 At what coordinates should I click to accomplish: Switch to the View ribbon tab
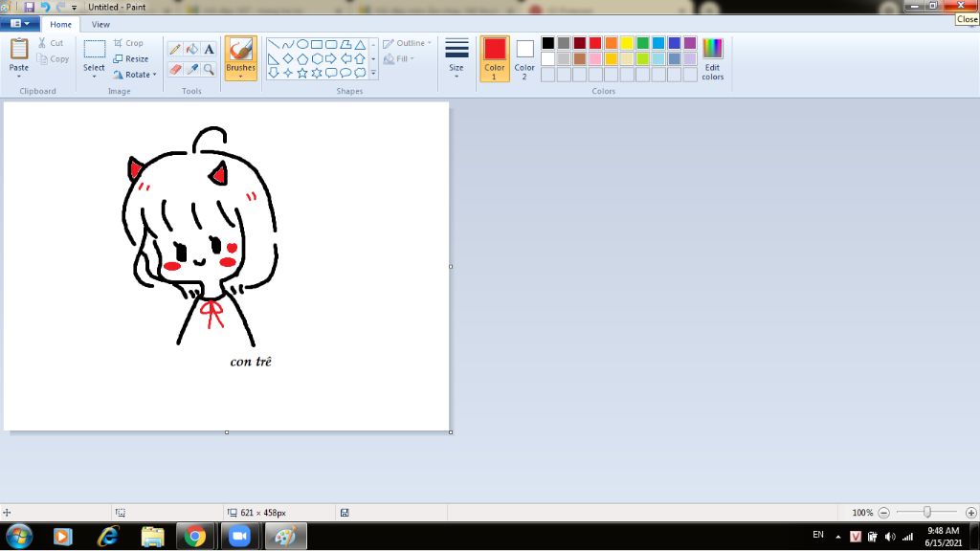pos(100,24)
